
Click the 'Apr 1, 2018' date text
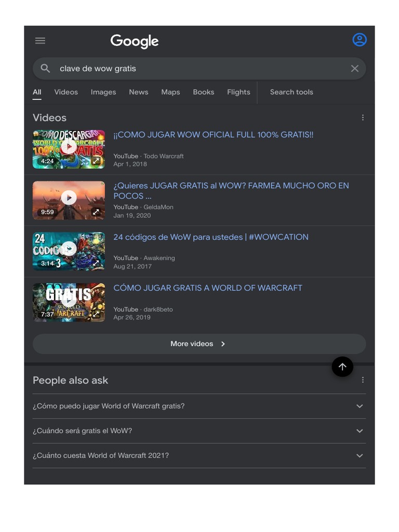point(130,164)
